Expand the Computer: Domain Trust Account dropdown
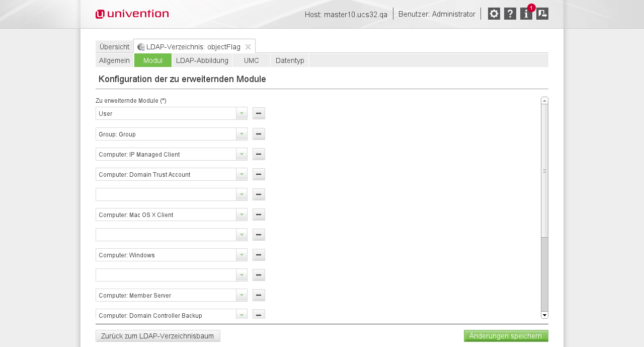The height and width of the screenshot is (347, 644). tap(242, 174)
